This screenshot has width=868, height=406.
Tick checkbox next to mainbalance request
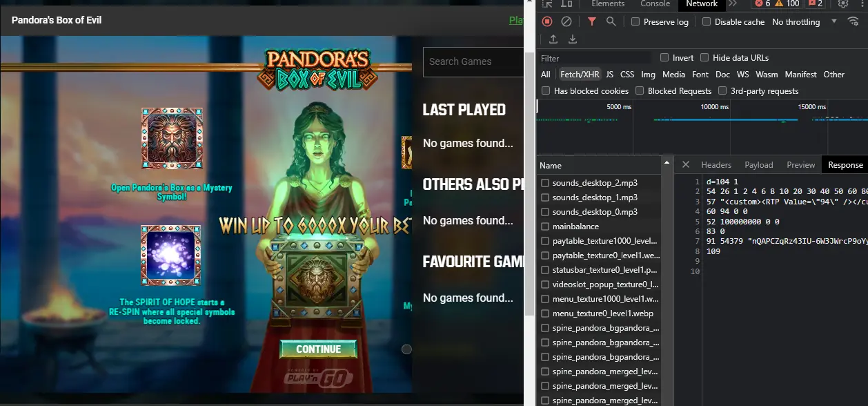click(545, 226)
